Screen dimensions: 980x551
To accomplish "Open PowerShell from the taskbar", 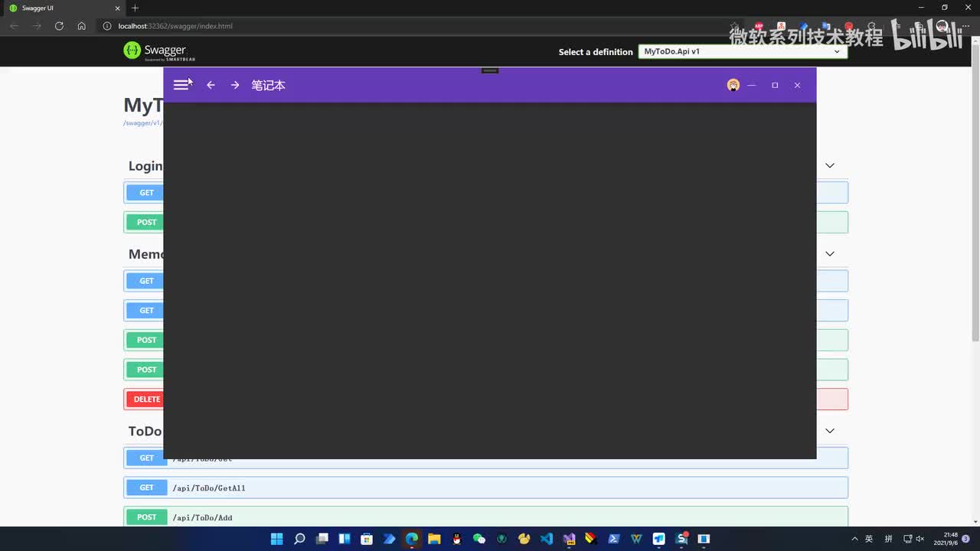I will [614, 539].
